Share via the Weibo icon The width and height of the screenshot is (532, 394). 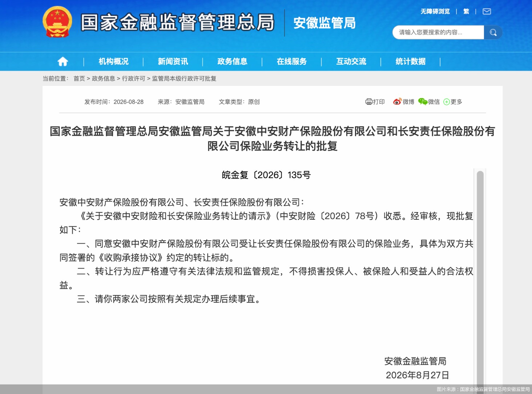pos(397,102)
